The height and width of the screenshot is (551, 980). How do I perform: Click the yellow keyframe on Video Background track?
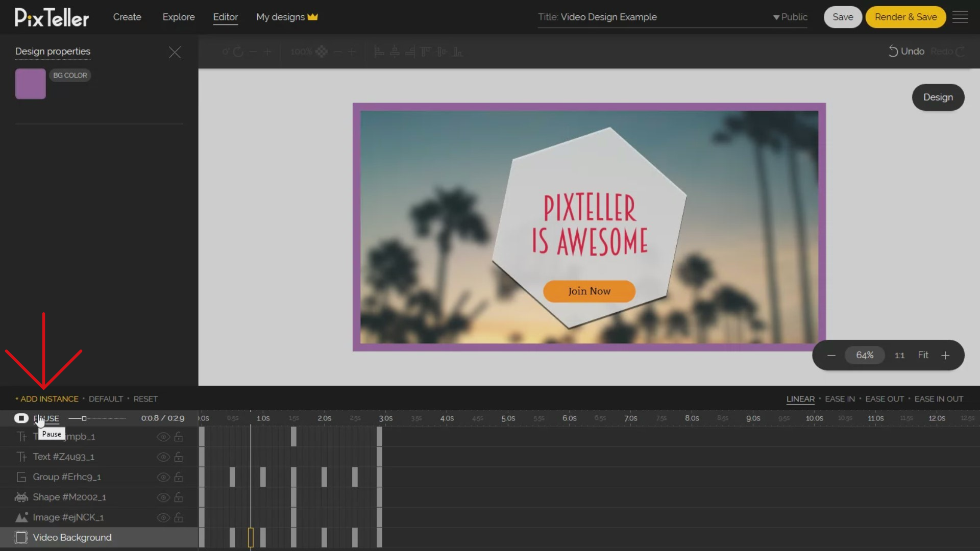tap(251, 538)
